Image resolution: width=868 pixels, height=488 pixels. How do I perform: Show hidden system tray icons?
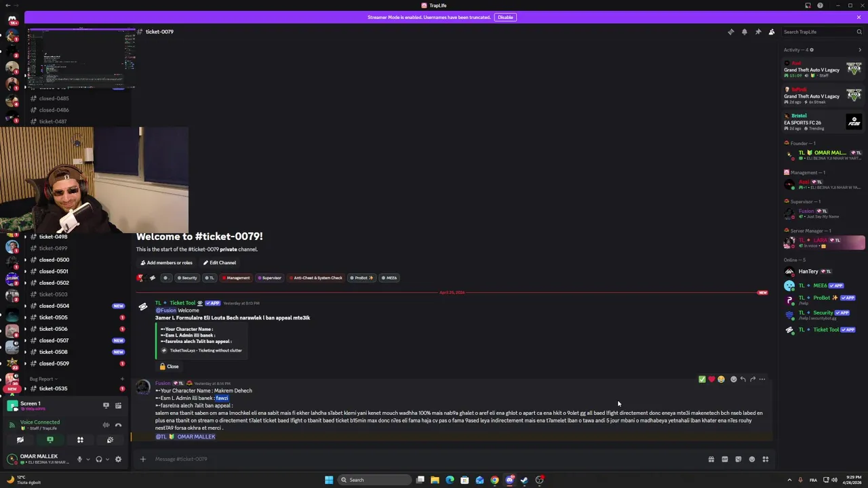[x=789, y=480]
